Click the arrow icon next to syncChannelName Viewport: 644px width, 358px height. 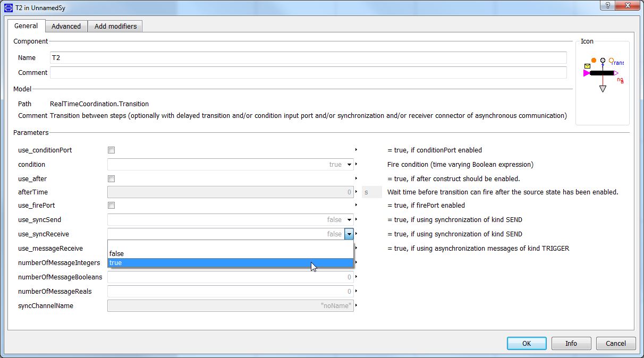click(x=356, y=305)
